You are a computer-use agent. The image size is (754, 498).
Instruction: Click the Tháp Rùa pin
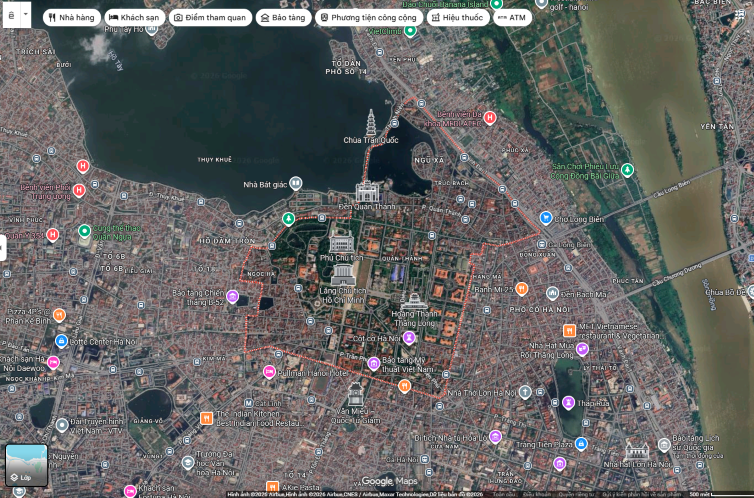click(x=568, y=402)
